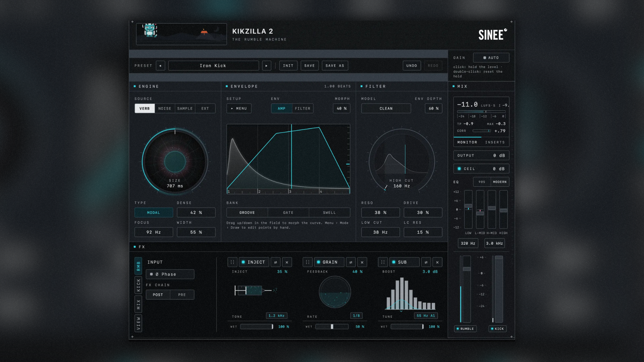Open the Iron Kick preset list
Viewport: 644px width, 362px height.
tap(213, 66)
